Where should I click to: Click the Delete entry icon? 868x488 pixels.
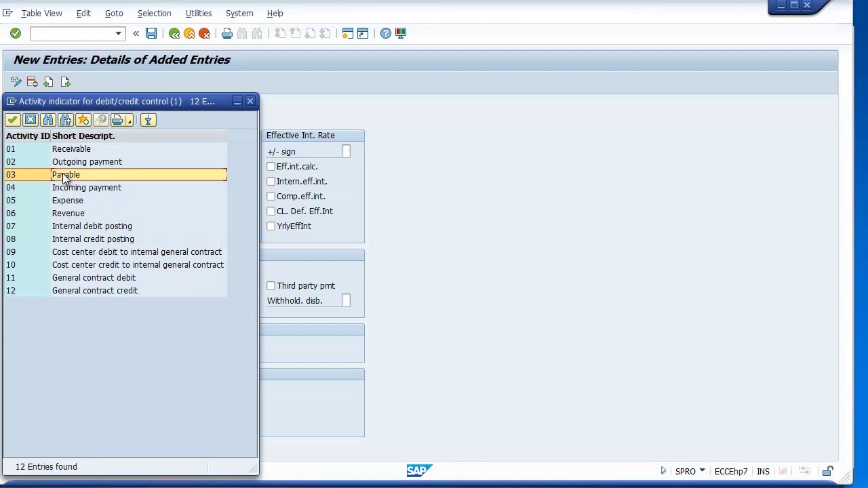pos(32,82)
